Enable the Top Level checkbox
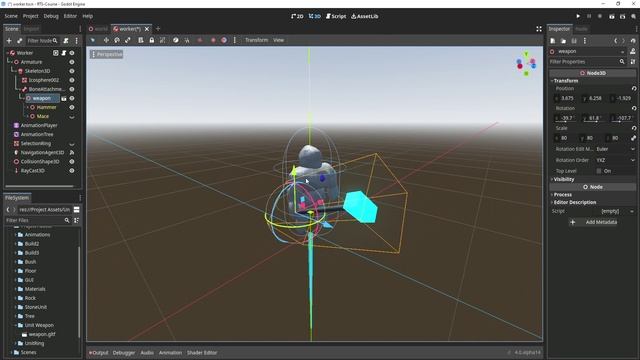Screen dimensions: 640x360 (599, 171)
